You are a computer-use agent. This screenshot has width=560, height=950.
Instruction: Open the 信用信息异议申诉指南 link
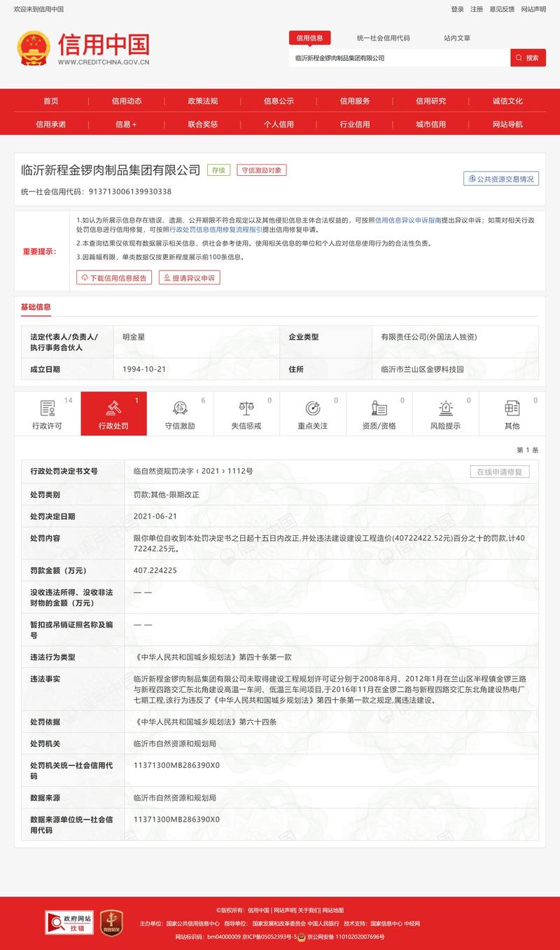click(408, 220)
